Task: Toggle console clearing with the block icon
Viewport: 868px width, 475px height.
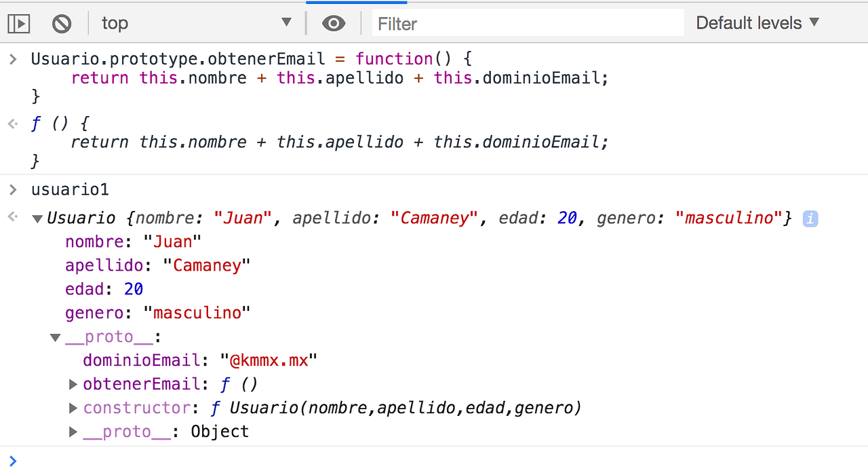Action: coord(61,22)
